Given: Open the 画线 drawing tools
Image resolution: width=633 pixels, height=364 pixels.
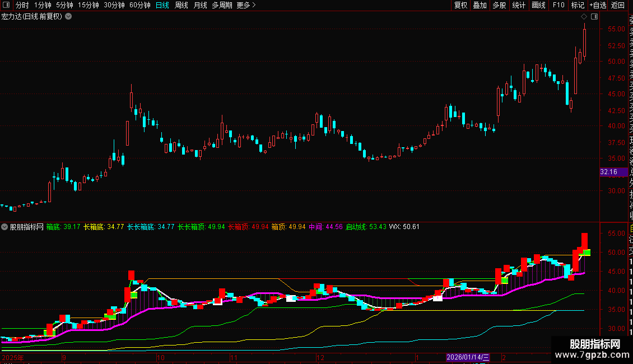Looking at the screenshot, I should [538, 6].
